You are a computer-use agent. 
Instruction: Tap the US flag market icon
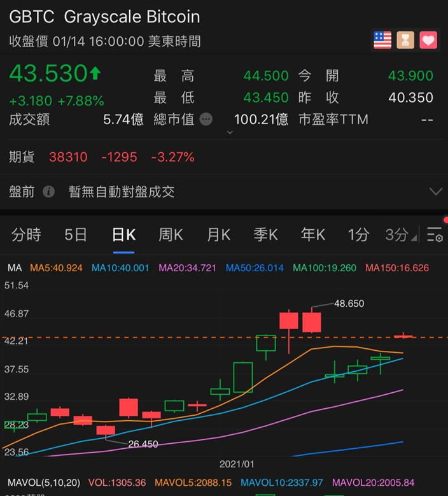382,40
